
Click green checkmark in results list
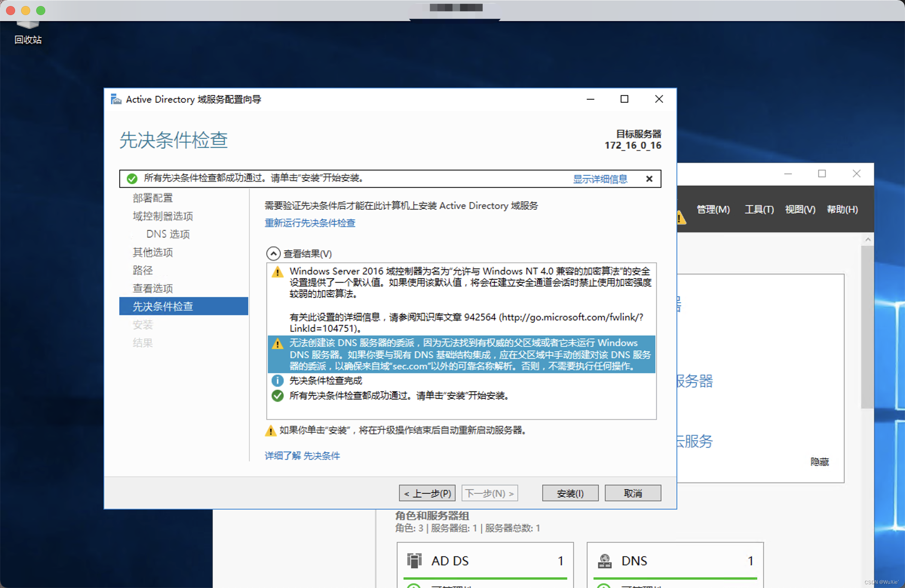(x=278, y=396)
